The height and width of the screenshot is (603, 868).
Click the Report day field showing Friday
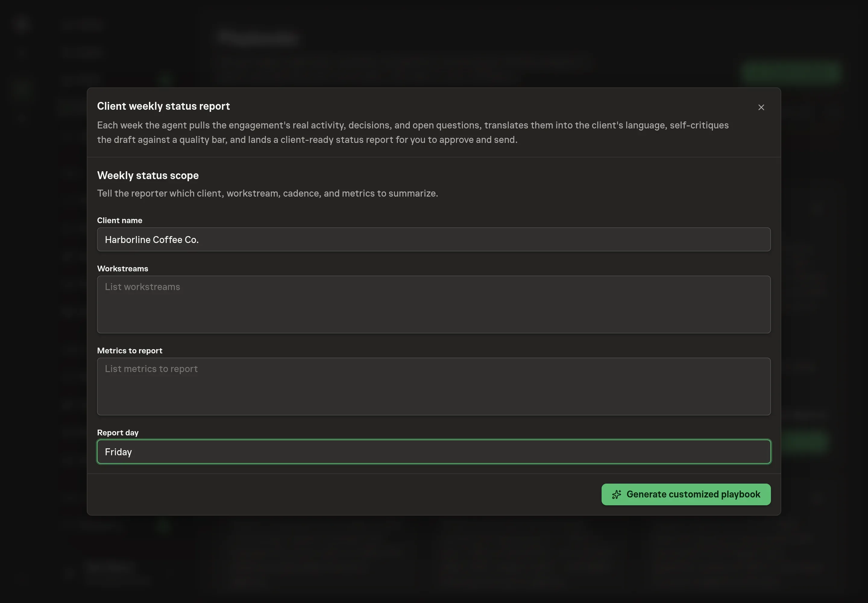tap(434, 451)
